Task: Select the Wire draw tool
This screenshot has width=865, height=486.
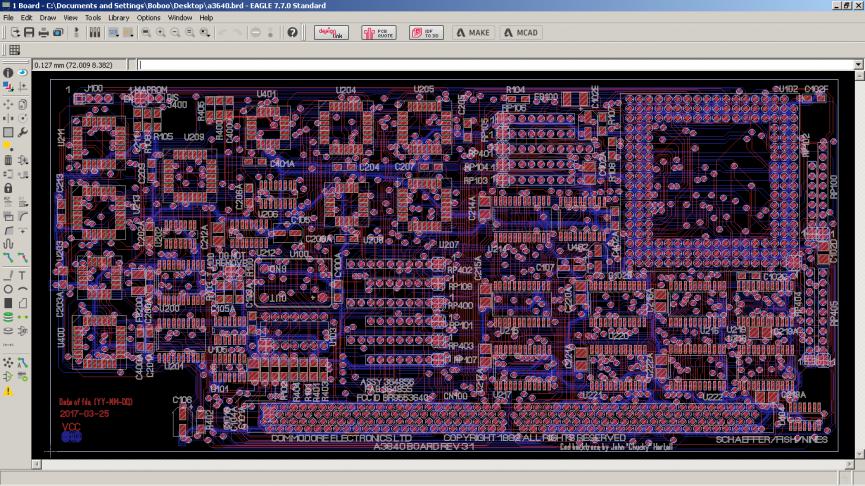Action: (x=8, y=275)
